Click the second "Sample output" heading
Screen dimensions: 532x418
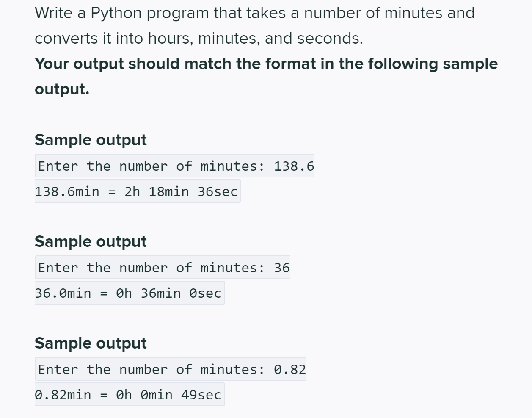click(x=91, y=242)
